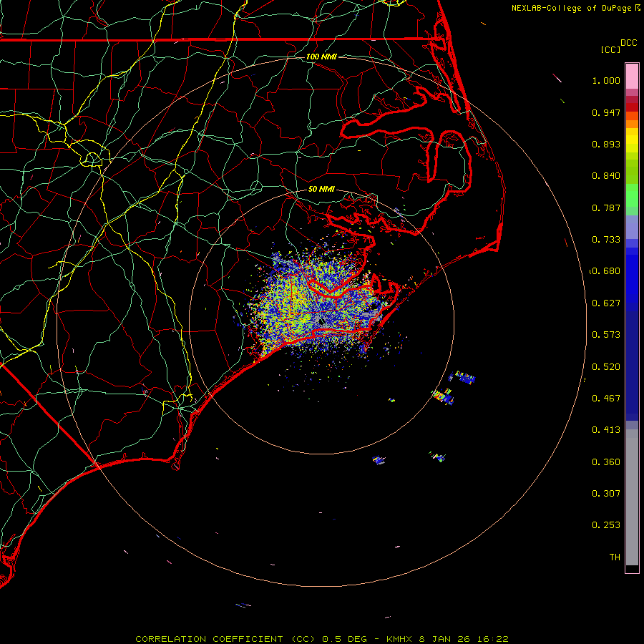Click the 1.000 scale value
Viewport: 644px width, 644px height.
[x=606, y=80]
